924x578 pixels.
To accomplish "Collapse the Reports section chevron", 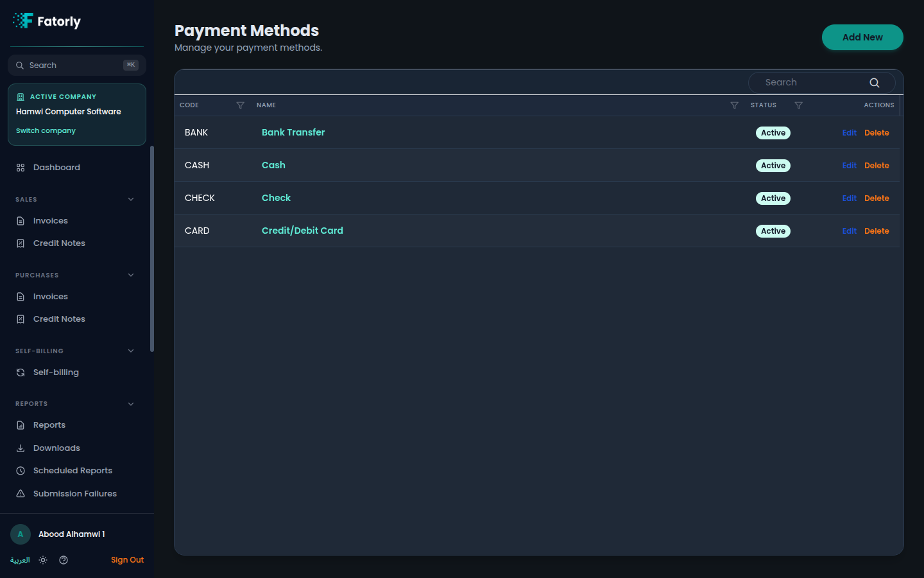I will [131, 404].
